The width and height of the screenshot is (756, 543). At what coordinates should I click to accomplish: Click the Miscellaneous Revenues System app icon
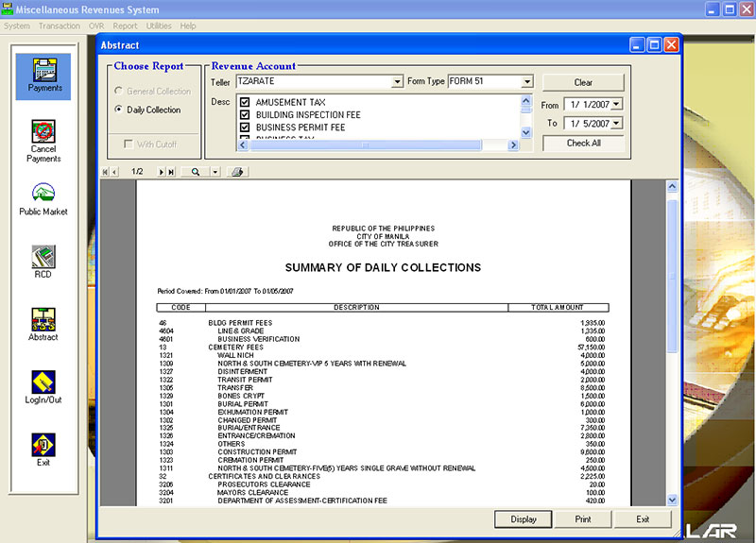(x=8, y=9)
